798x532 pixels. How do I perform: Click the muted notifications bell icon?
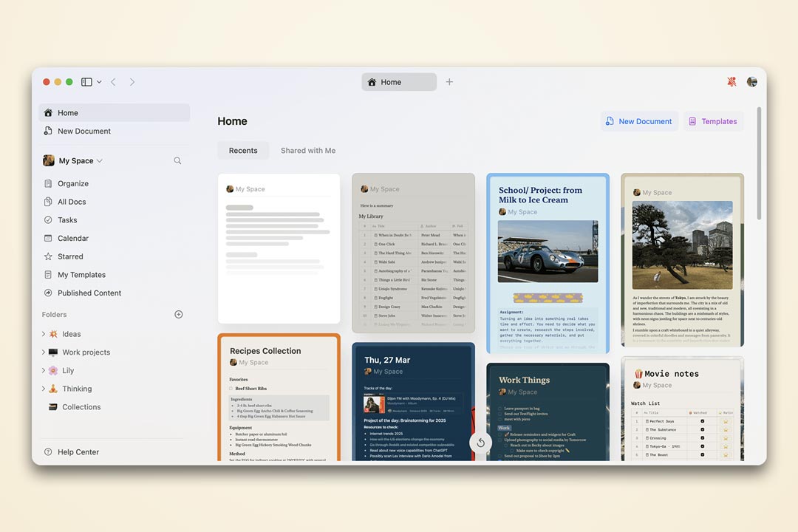pos(731,82)
